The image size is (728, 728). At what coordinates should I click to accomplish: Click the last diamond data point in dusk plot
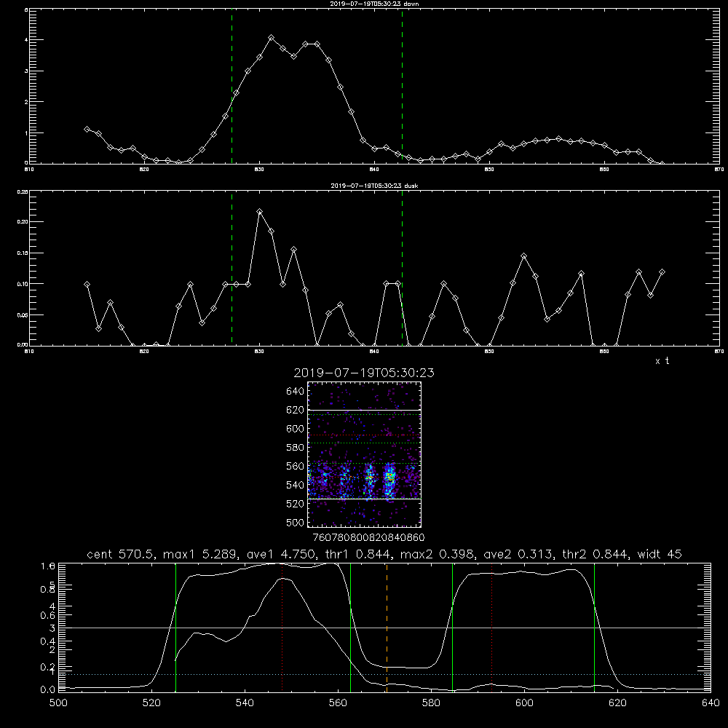click(x=662, y=272)
